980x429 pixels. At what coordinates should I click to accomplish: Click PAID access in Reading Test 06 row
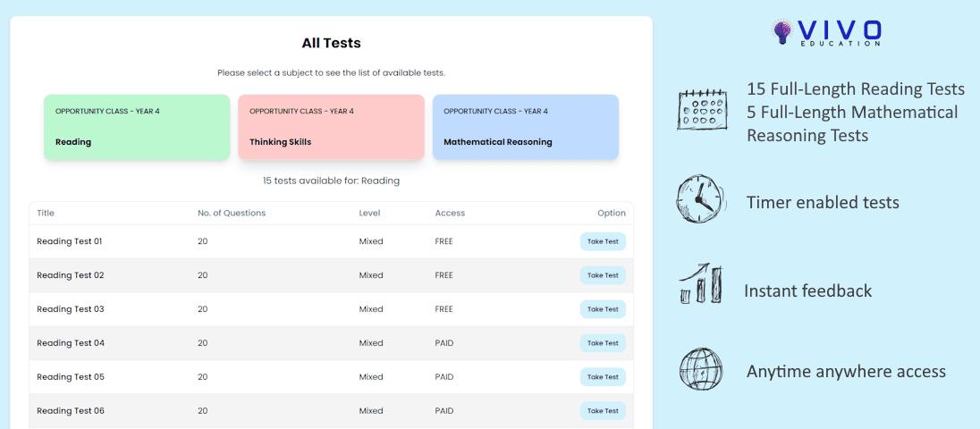[x=444, y=410]
